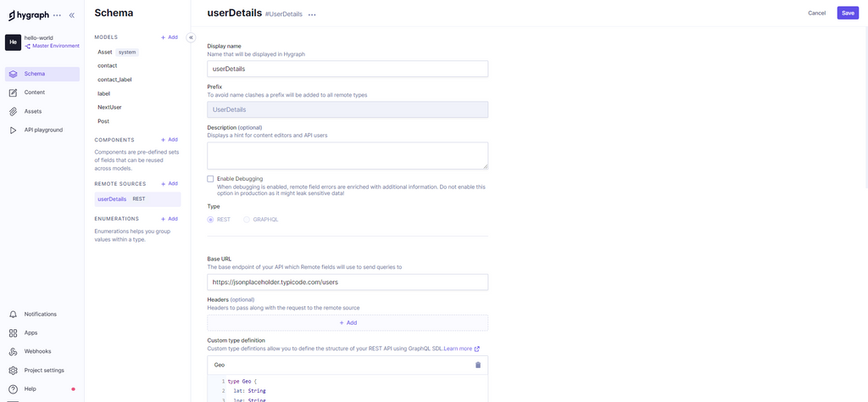The width and height of the screenshot is (868, 402).
Task: Click the hello-world project avatar
Action: point(13,42)
